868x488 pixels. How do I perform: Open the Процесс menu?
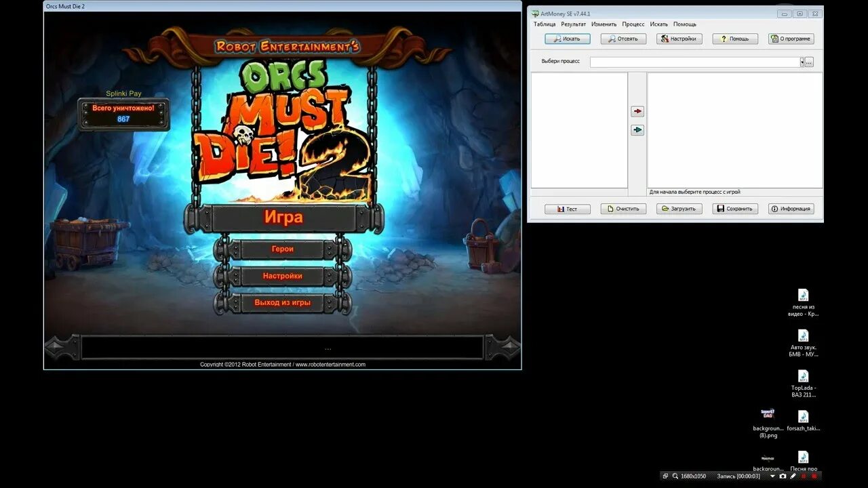(633, 24)
